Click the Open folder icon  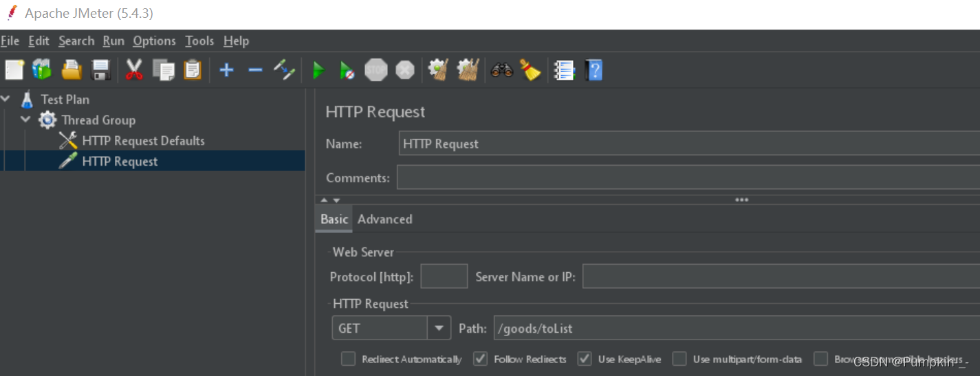click(72, 69)
